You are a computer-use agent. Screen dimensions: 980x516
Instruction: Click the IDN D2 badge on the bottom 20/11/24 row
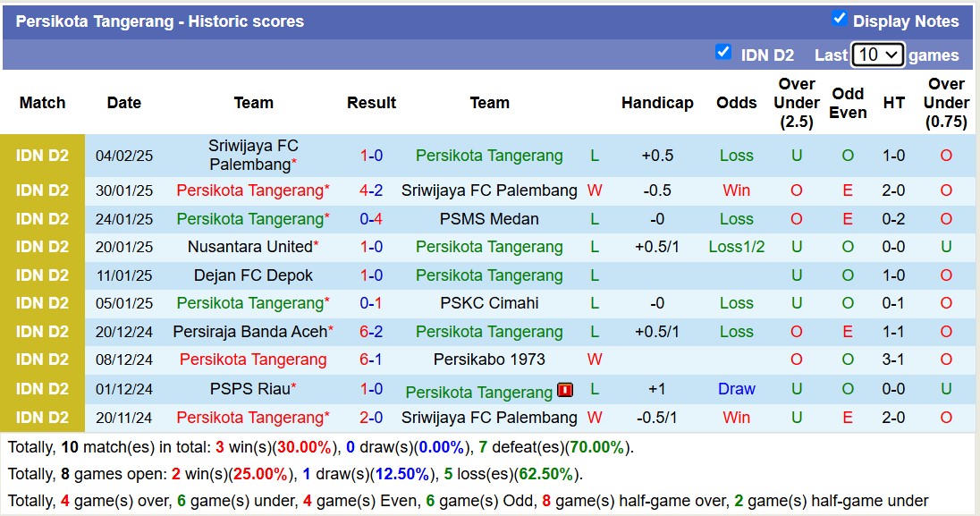pyautogui.click(x=43, y=417)
